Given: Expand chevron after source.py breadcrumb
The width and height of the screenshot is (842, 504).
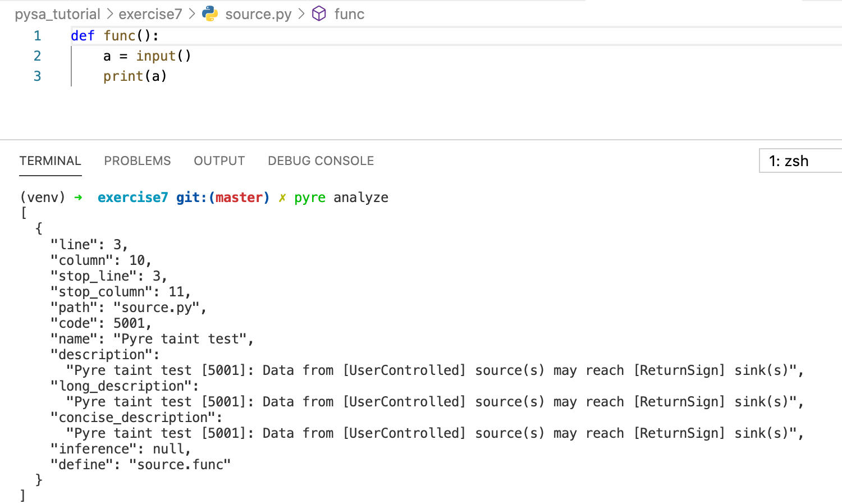Looking at the screenshot, I should (x=301, y=14).
